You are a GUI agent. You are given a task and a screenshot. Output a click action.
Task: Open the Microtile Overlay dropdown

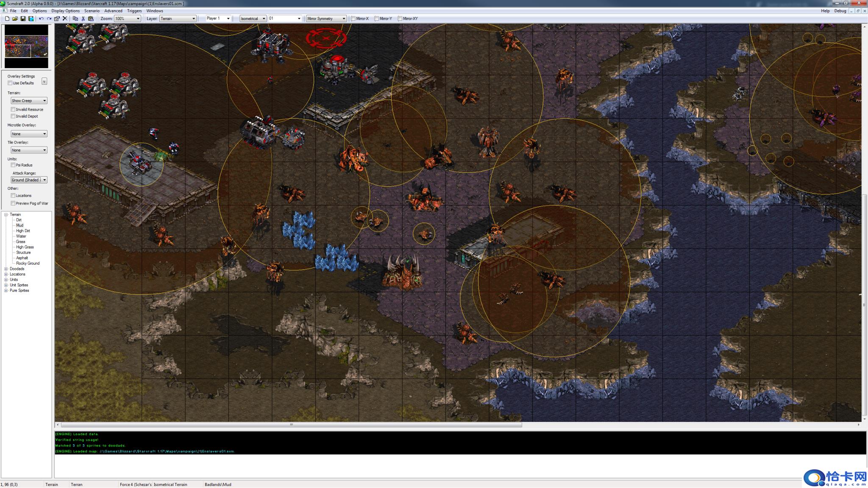[x=29, y=134]
